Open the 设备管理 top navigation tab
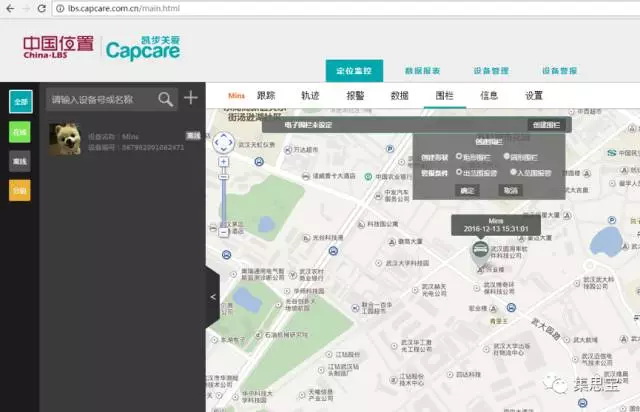Screen dimensions: 640x412 click(491, 71)
